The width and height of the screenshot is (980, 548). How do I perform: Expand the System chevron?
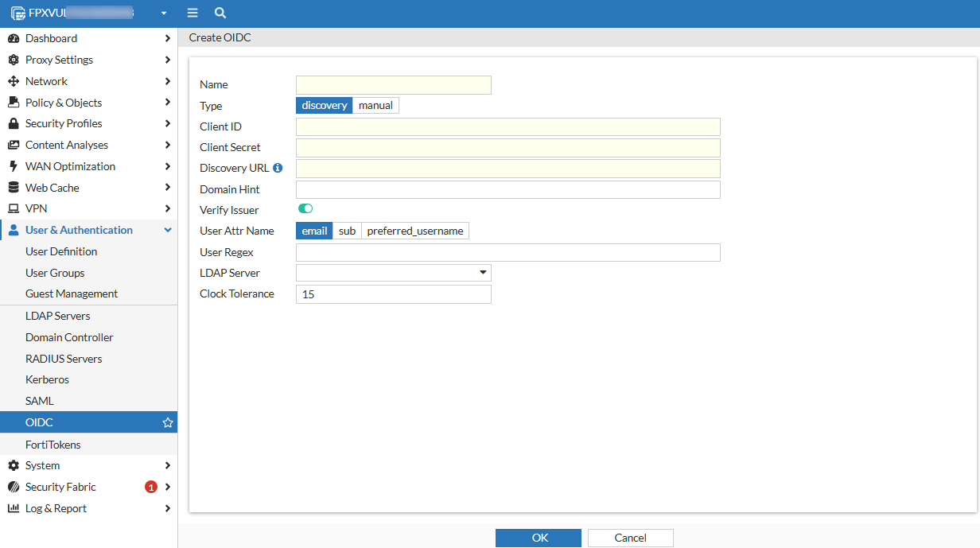tap(167, 465)
